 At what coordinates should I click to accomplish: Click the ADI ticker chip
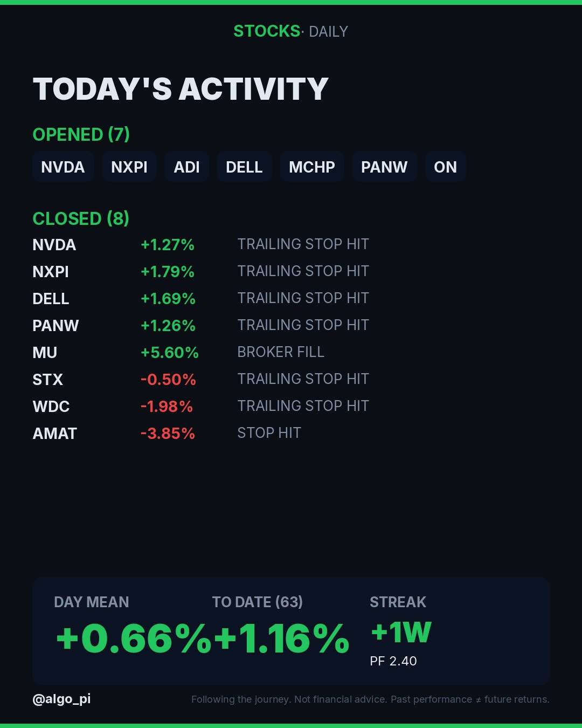(187, 167)
